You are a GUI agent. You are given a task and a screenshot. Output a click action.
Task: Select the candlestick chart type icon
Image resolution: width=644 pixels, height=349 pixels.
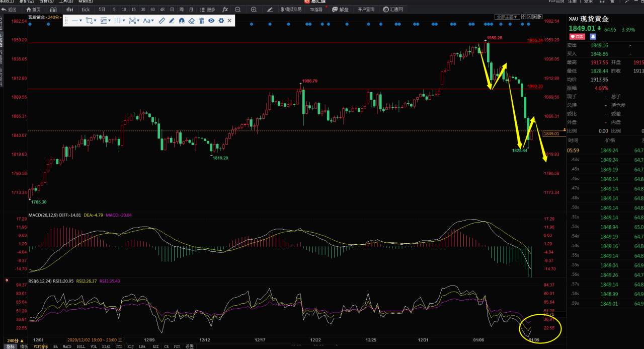coord(69,10)
